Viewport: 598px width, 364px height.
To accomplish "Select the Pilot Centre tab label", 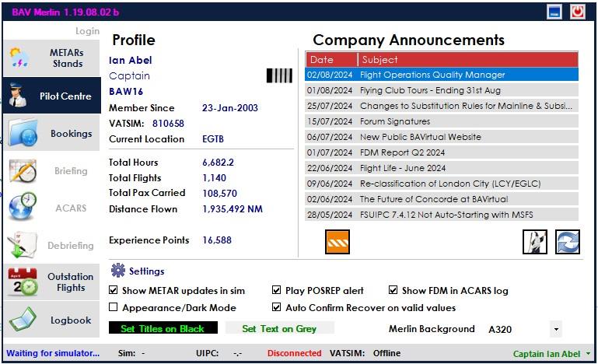I will pos(65,96).
